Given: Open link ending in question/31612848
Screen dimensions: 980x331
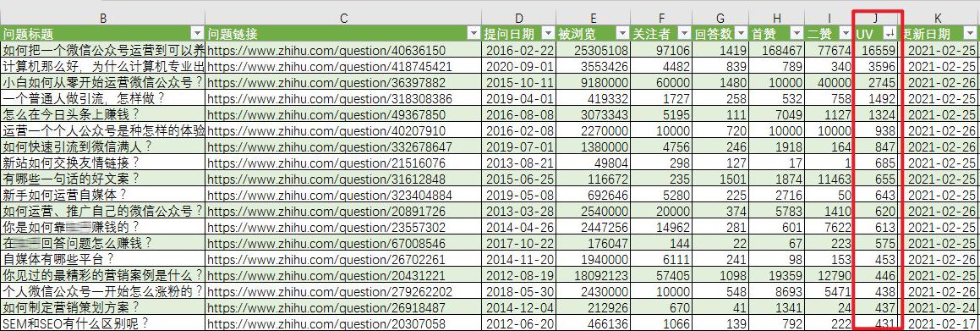Looking at the screenshot, I should [326, 179].
